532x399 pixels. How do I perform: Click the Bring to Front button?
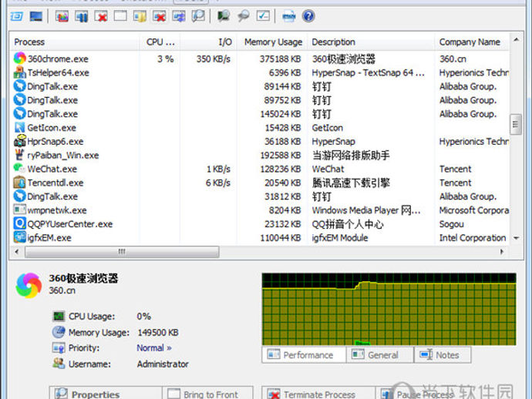tap(207, 394)
